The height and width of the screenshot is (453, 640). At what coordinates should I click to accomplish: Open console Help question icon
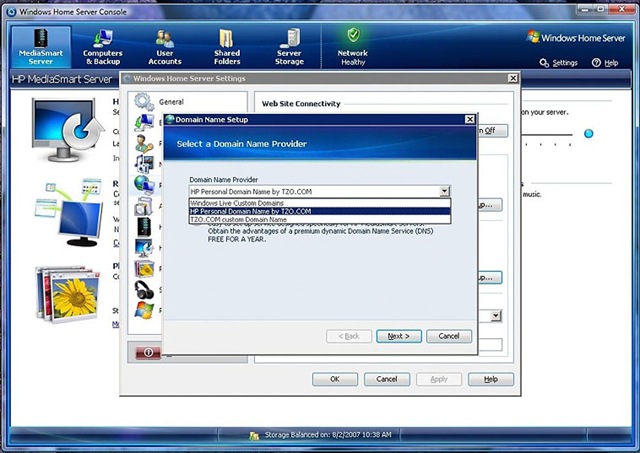point(596,63)
